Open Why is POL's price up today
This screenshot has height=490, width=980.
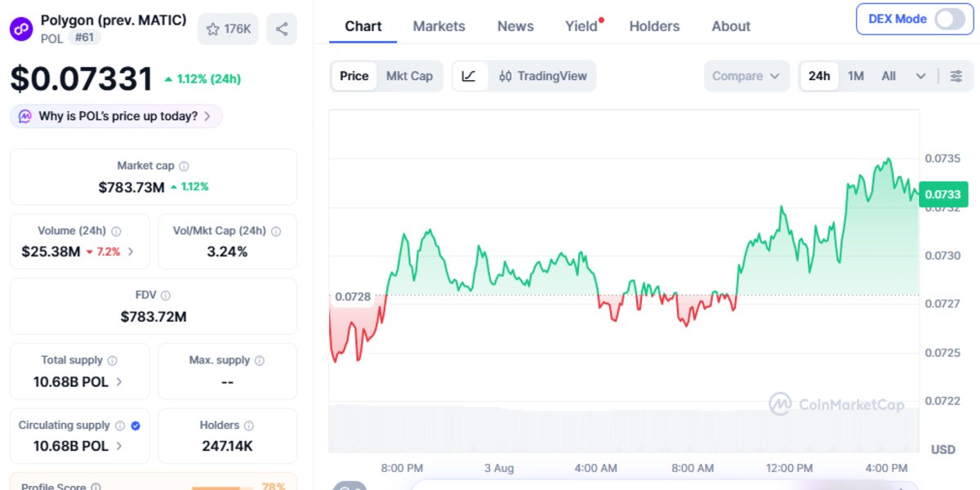point(116,116)
